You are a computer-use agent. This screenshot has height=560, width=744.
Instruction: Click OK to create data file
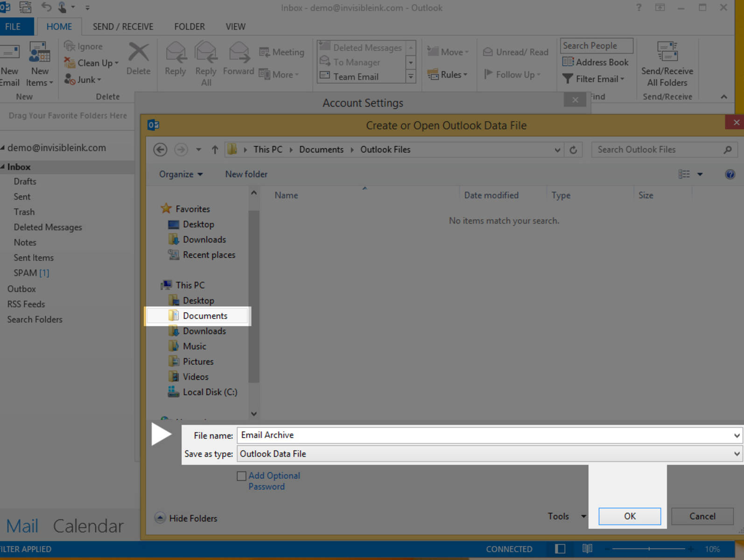click(630, 516)
